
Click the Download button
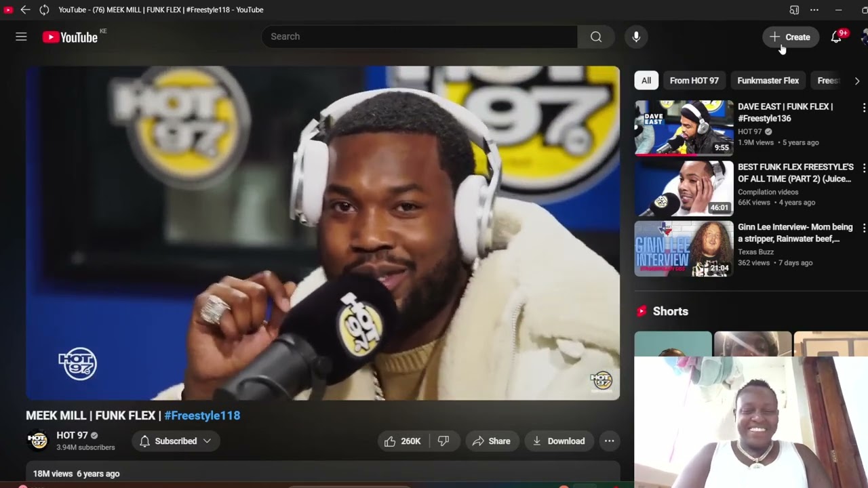pos(559,441)
